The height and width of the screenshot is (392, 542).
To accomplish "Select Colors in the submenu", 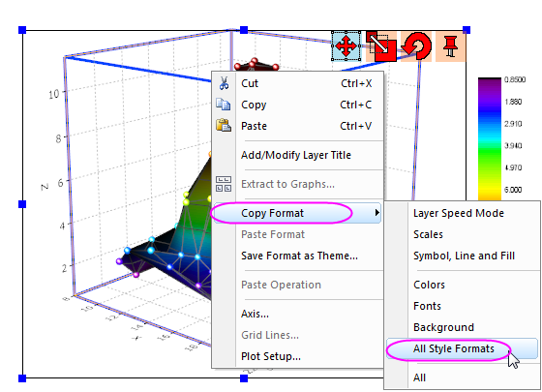I will pos(463,285).
